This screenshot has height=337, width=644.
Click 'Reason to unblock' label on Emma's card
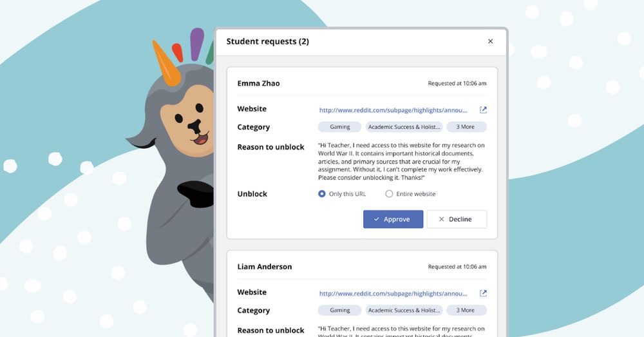[270, 147]
